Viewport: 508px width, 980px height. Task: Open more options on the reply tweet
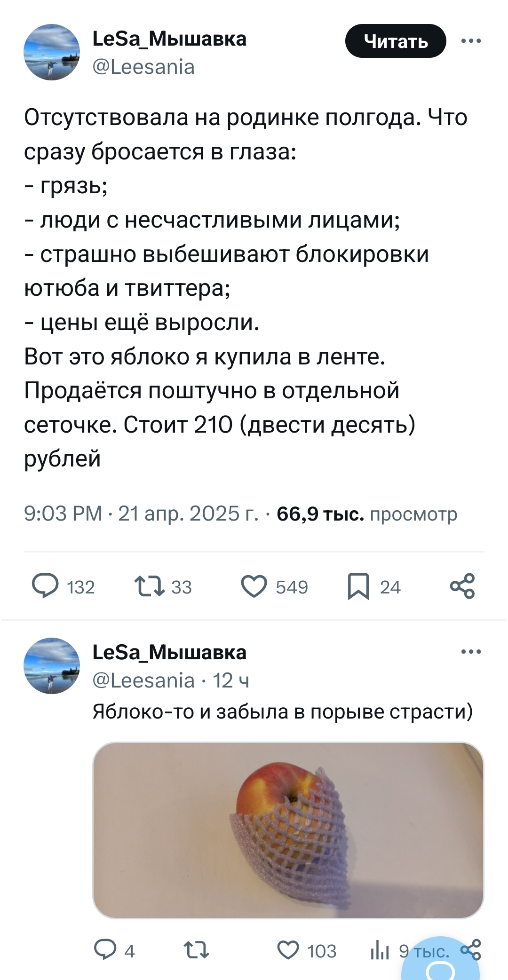(x=471, y=652)
